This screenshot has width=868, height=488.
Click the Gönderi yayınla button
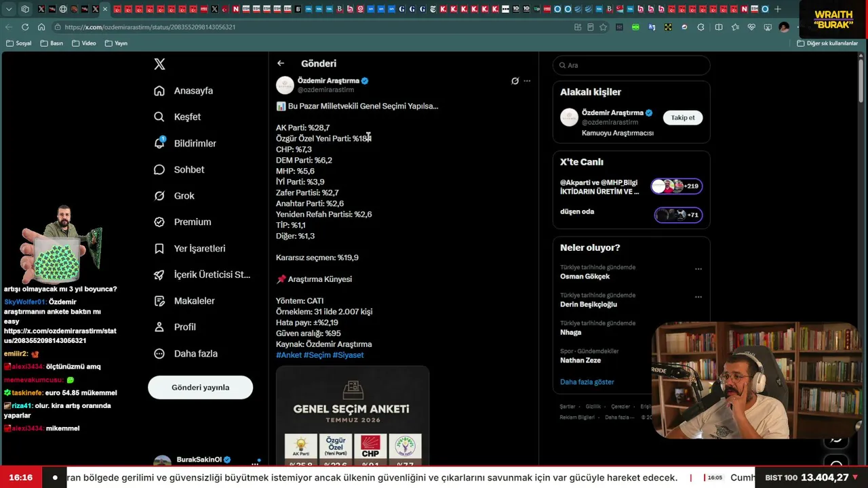coord(201,388)
